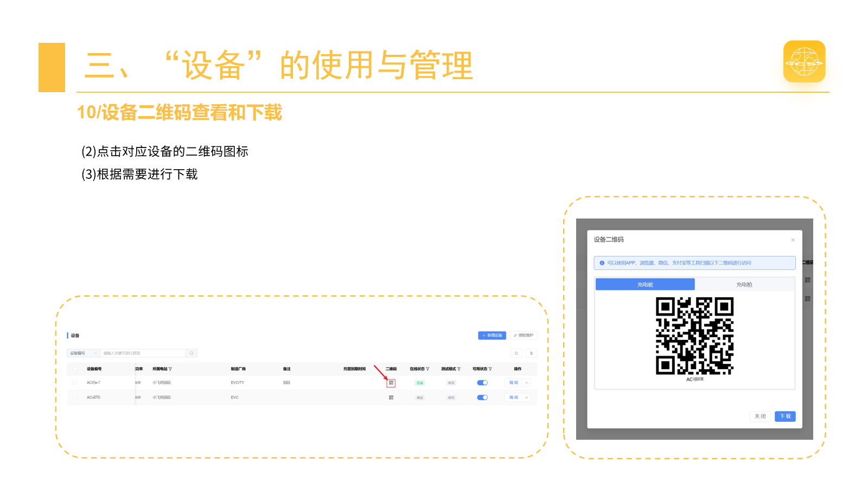Expand the arrow next to 编辑 in EVC row
868x488 pixels.
[526, 397]
